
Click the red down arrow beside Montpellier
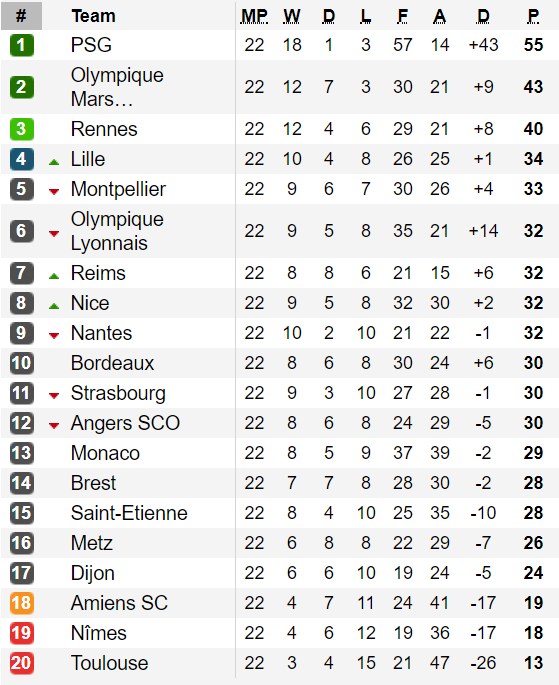[x=54, y=191]
